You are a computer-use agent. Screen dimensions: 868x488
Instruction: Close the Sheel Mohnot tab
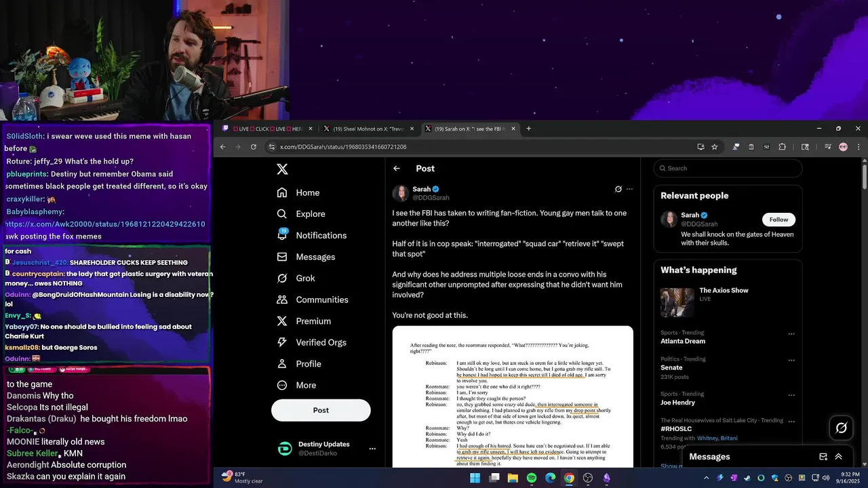point(412,129)
